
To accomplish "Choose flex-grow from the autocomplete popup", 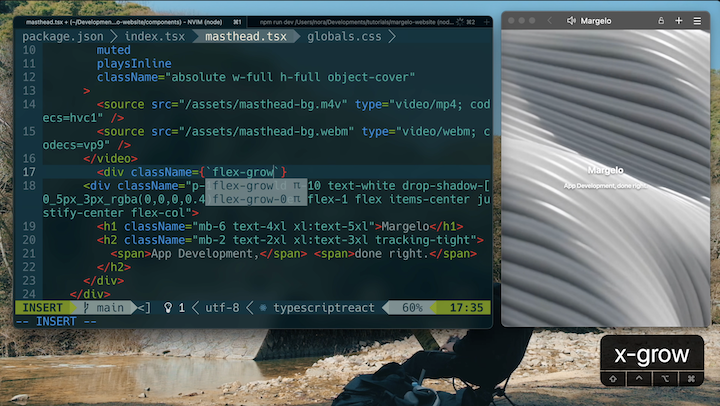I will coord(243,186).
